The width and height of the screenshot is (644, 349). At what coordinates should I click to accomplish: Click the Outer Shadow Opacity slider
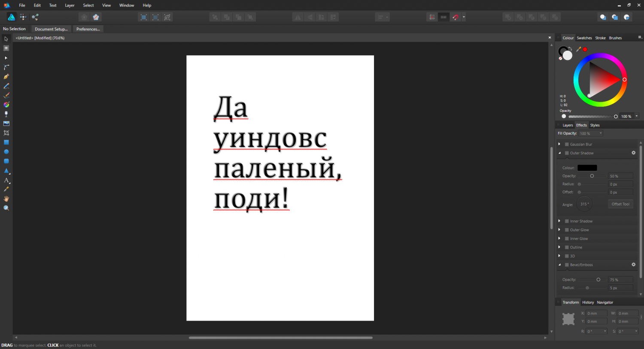tap(591, 176)
